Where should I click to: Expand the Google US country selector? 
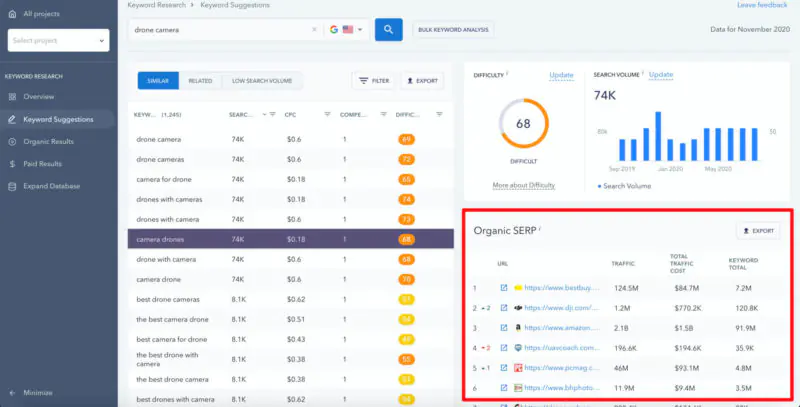tap(347, 30)
